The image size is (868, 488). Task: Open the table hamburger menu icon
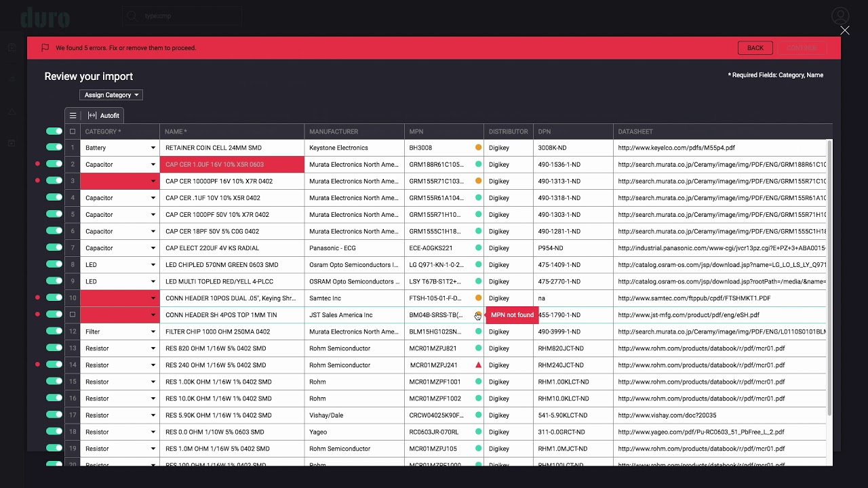tap(73, 116)
